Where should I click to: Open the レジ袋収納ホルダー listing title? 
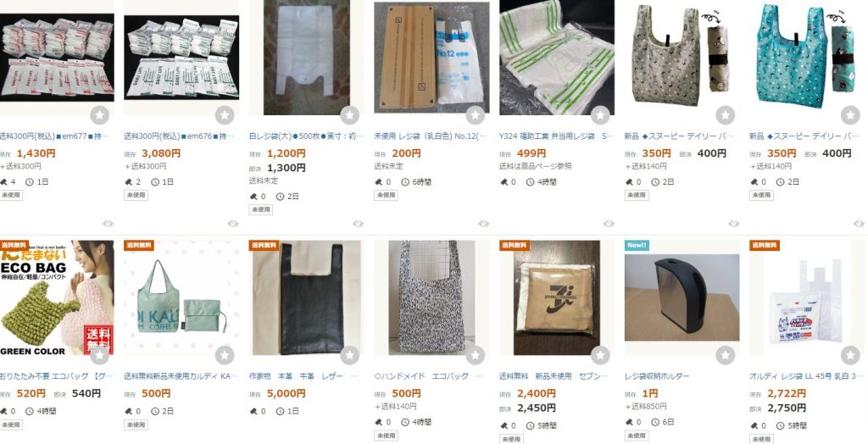pyautogui.click(x=657, y=376)
